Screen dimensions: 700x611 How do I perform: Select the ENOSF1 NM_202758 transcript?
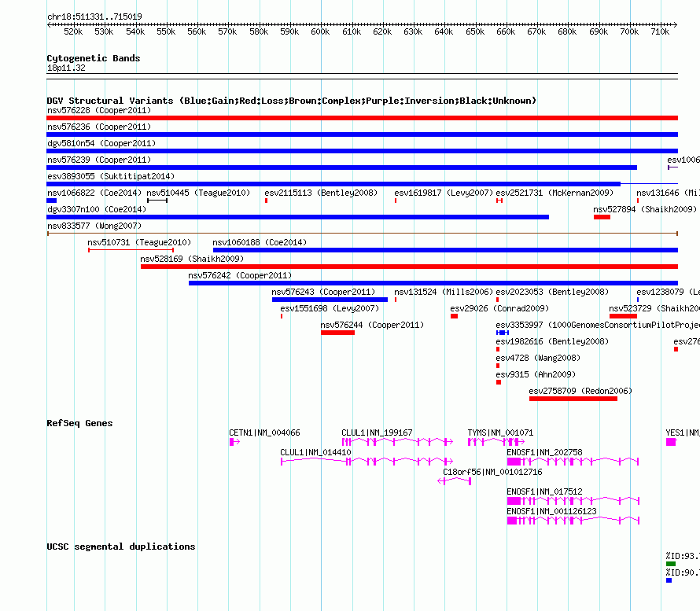[573, 462]
